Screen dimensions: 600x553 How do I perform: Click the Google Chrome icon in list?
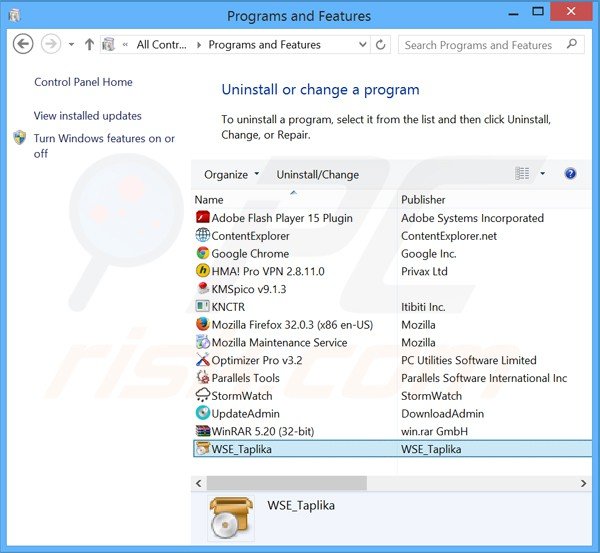[203, 253]
